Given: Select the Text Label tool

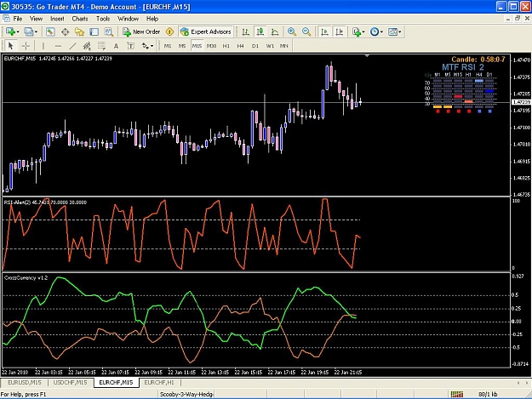Looking at the screenshot, I should pos(130,46).
